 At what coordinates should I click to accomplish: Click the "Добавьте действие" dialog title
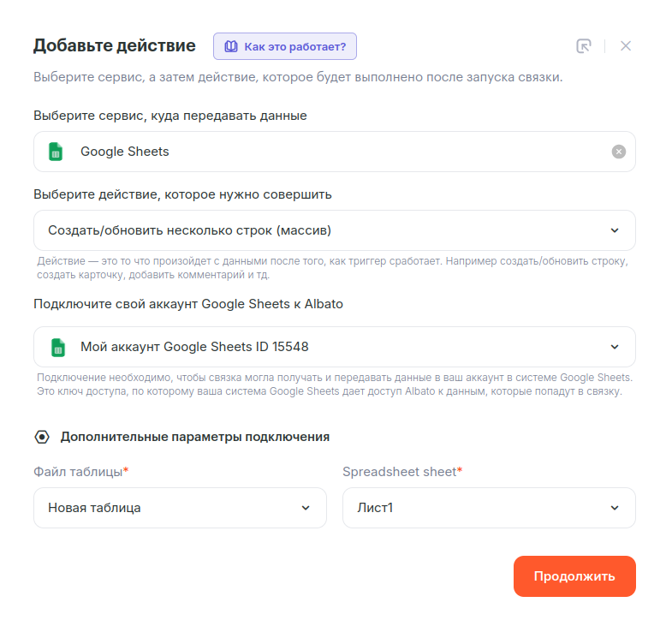(115, 45)
